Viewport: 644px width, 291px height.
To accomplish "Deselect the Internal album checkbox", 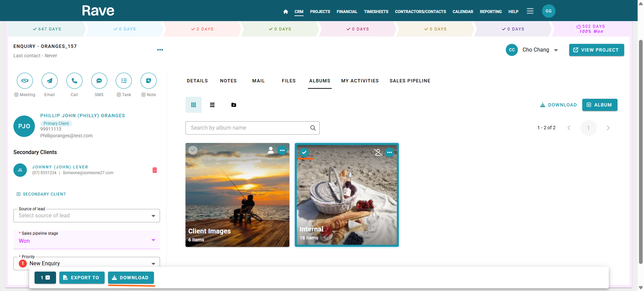I will tap(304, 152).
